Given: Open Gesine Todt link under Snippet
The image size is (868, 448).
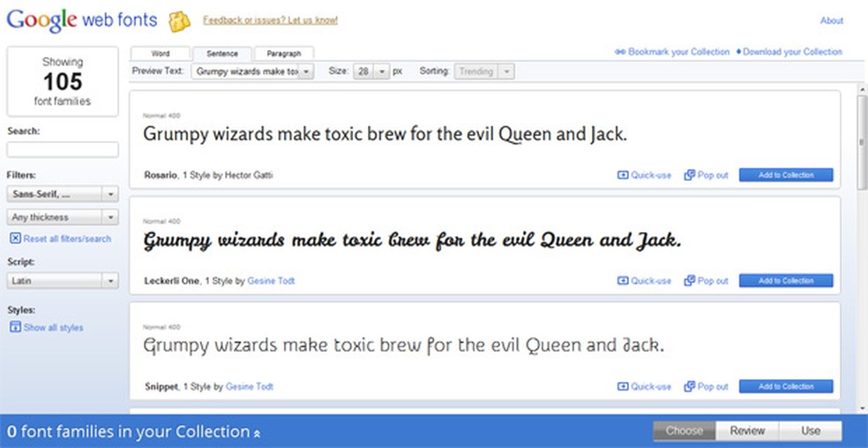Looking at the screenshot, I should 250,386.
